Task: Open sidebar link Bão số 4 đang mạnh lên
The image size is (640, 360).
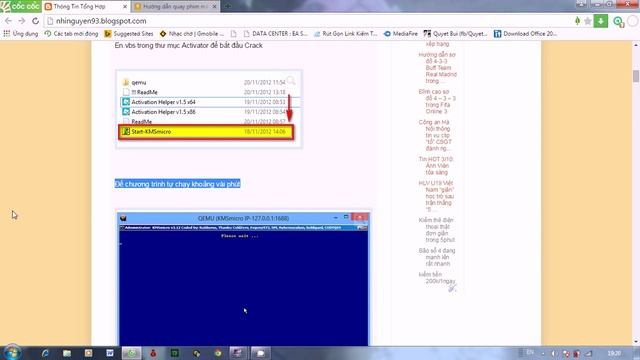Action: [437, 257]
